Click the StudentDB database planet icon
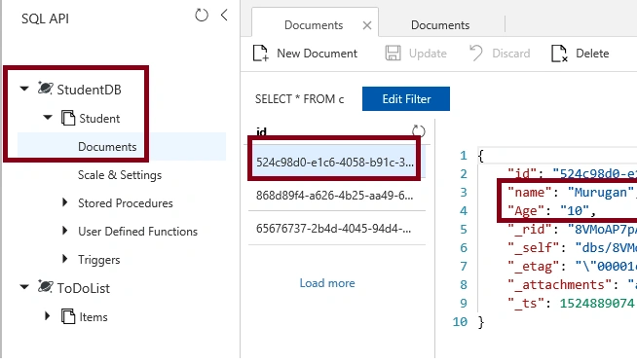 point(45,88)
